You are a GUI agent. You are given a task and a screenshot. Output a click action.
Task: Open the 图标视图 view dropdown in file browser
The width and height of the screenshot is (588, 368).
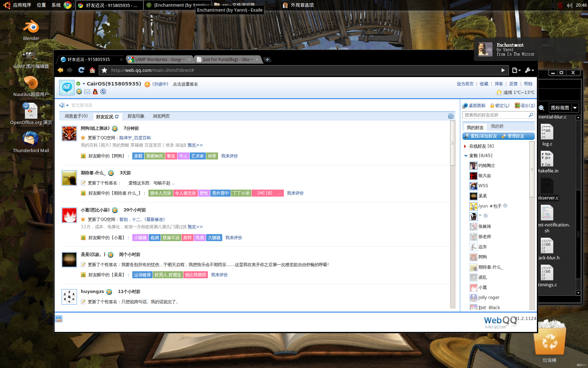563,108
